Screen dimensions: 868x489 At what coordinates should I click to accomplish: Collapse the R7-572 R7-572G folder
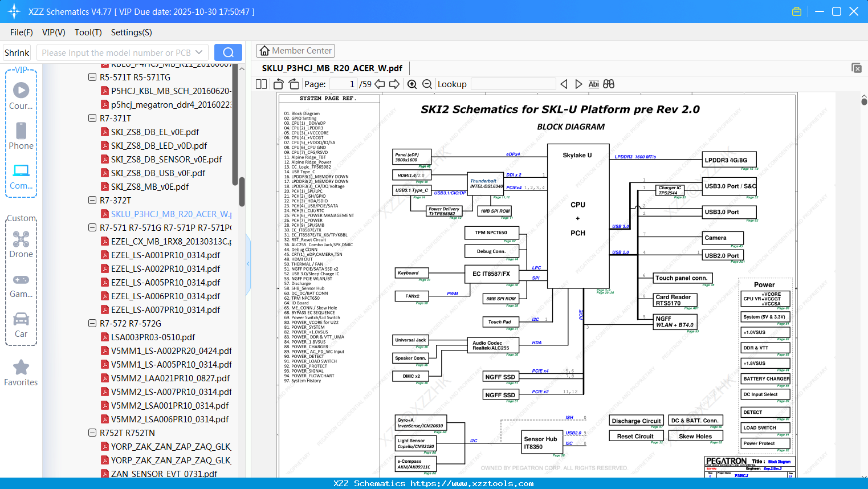coord(92,323)
